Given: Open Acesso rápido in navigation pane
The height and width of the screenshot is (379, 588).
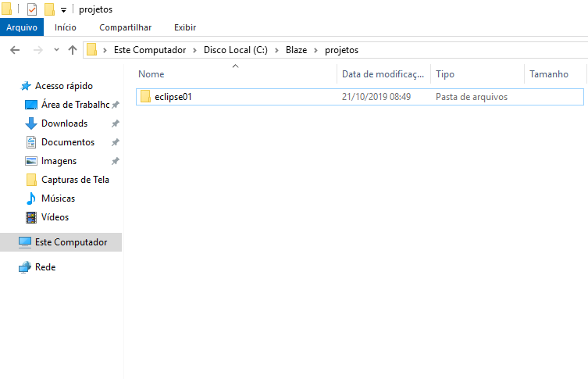Looking at the screenshot, I should (64, 86).
